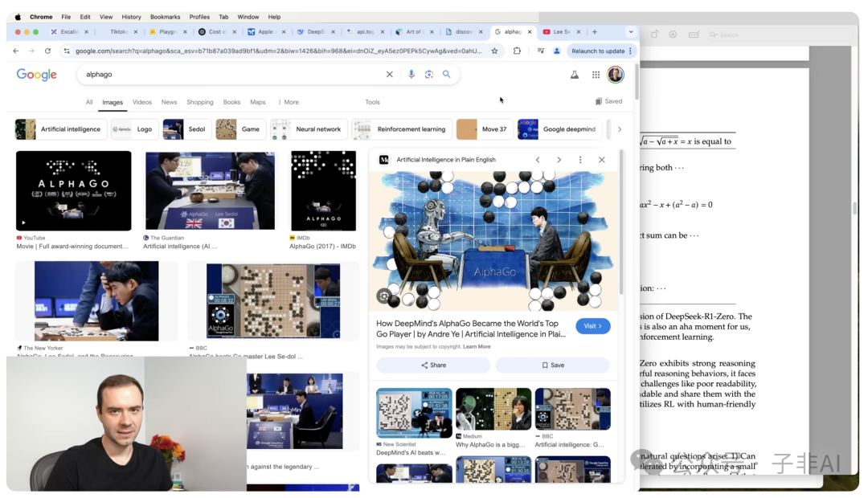The image size is (868, 498).
Task: Switch to the Videos results tab
Action: pyautogui.click(x=142, y=102)
